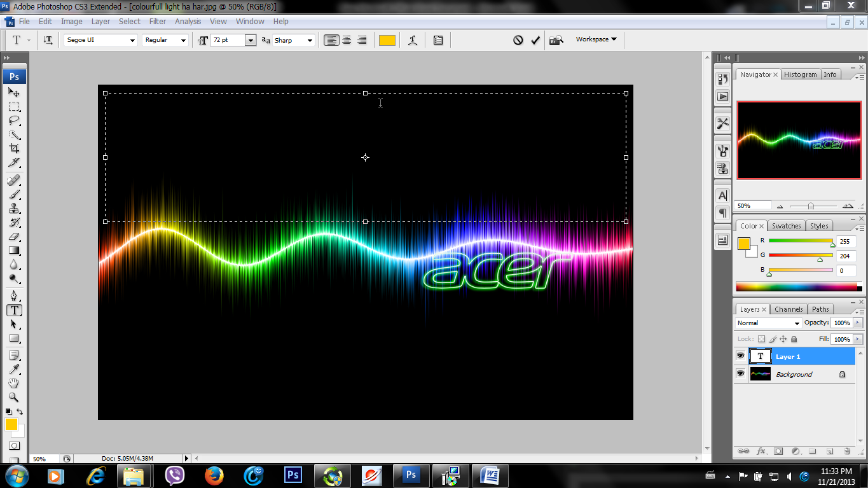Open Firefox from the taskbar
Screen dimensions: 868x488
click(x=214, y=475)
